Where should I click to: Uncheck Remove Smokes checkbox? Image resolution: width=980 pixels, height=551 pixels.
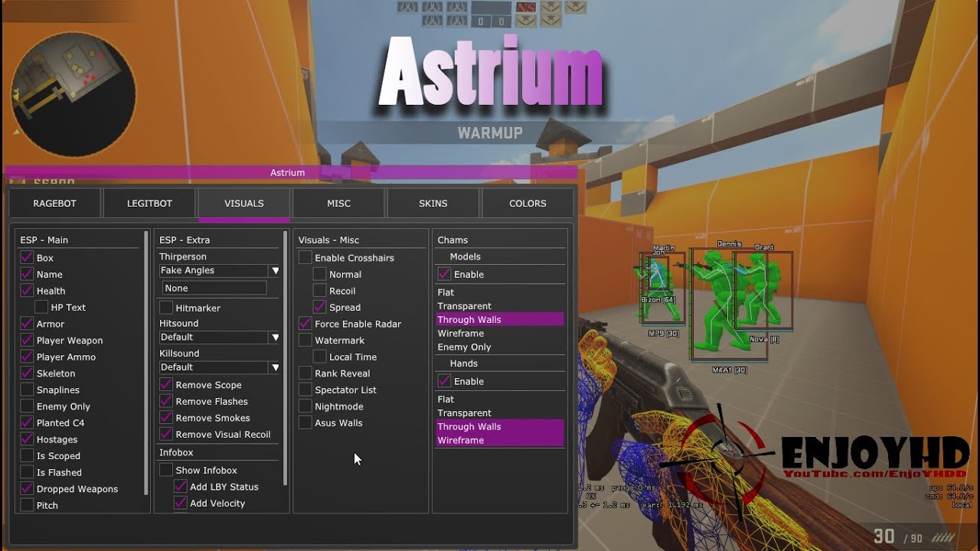pyautogui.click(x=166, y=418)
